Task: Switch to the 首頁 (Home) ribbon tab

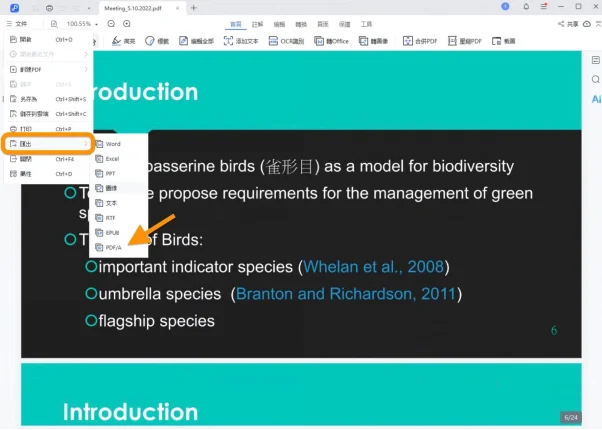Action: pos(236,24)
